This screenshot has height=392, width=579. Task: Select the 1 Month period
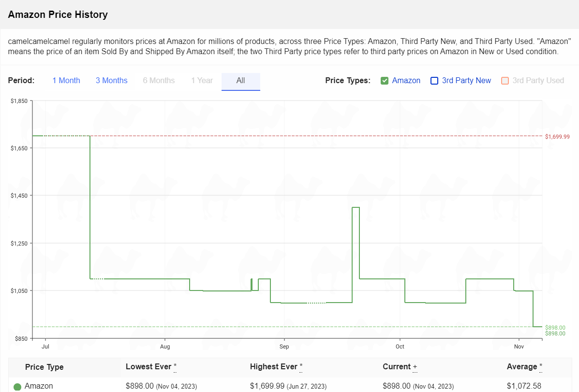(66, 80)
